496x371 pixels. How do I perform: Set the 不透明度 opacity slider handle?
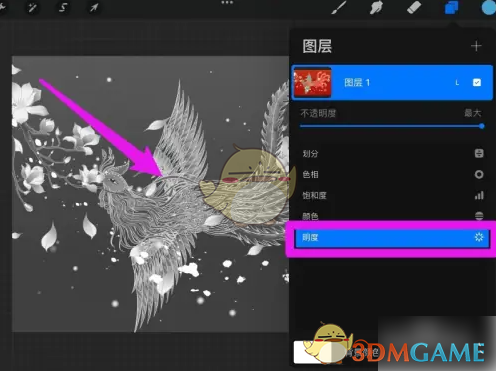coord(482,126)
